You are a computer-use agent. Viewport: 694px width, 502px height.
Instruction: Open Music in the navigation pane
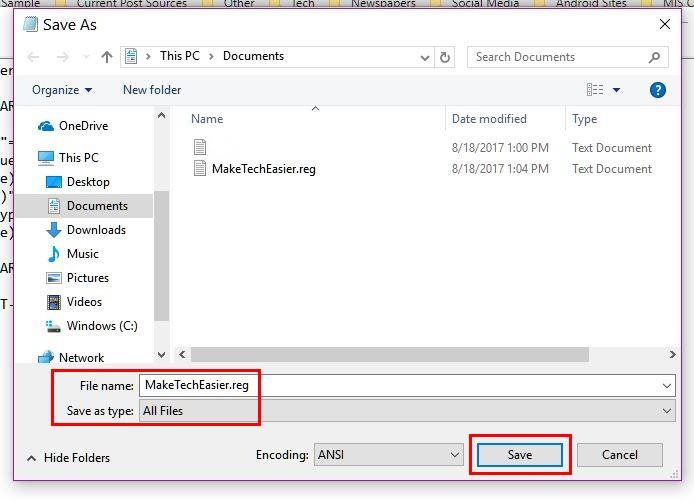82,254
